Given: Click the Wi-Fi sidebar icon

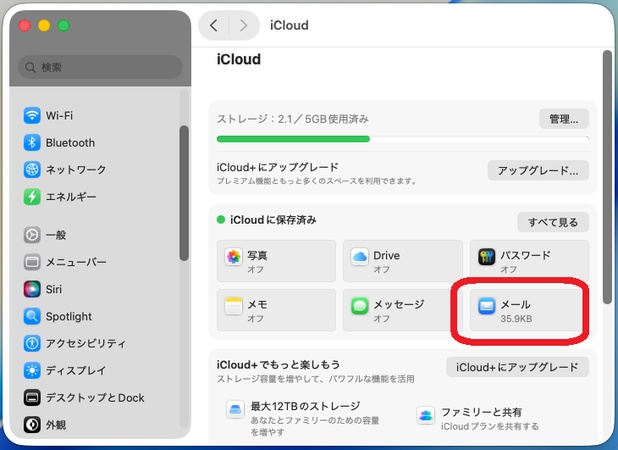Looking at the screenshot, I should point(32,115).
